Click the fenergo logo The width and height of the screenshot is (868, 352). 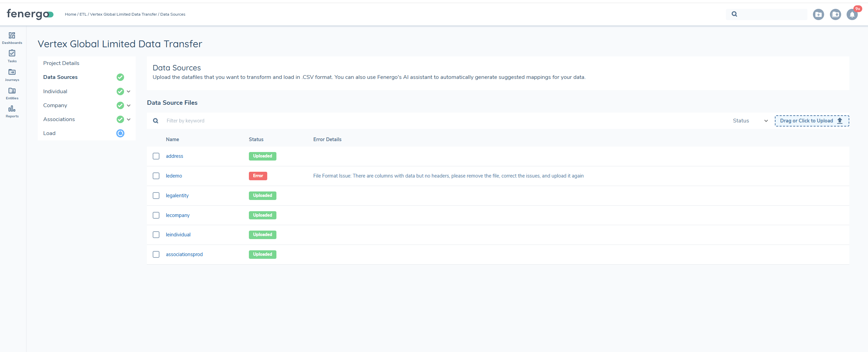[x=30, y=14]
